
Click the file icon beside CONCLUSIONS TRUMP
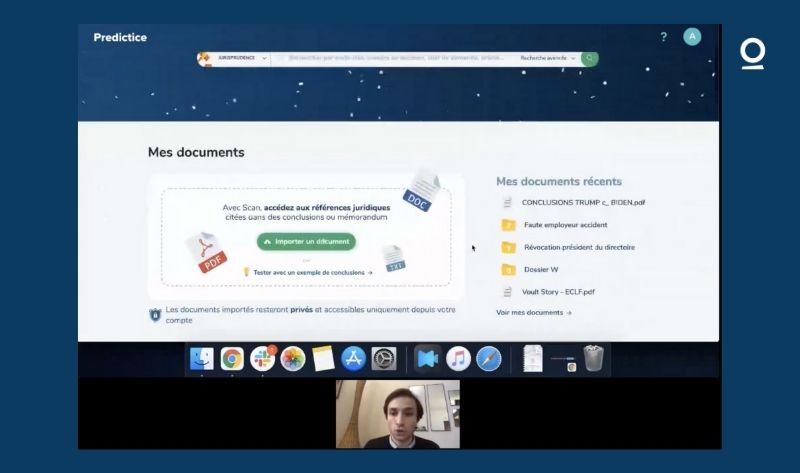click(507, 203)
